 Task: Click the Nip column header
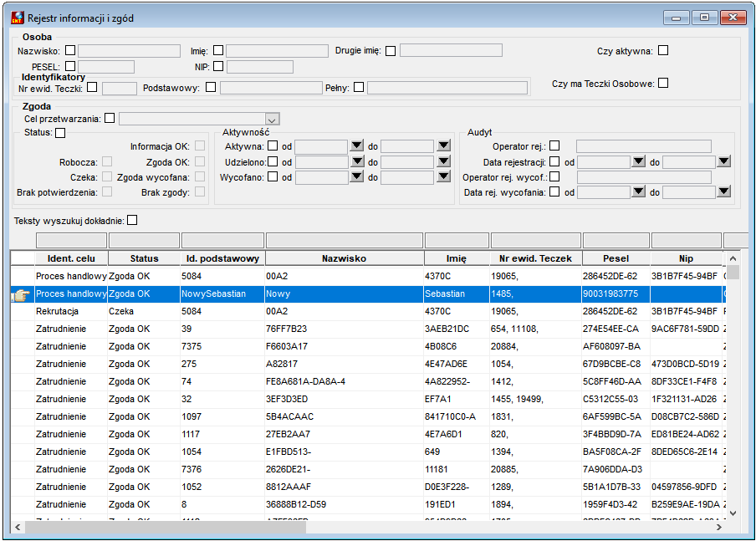[x=686, y=258]
